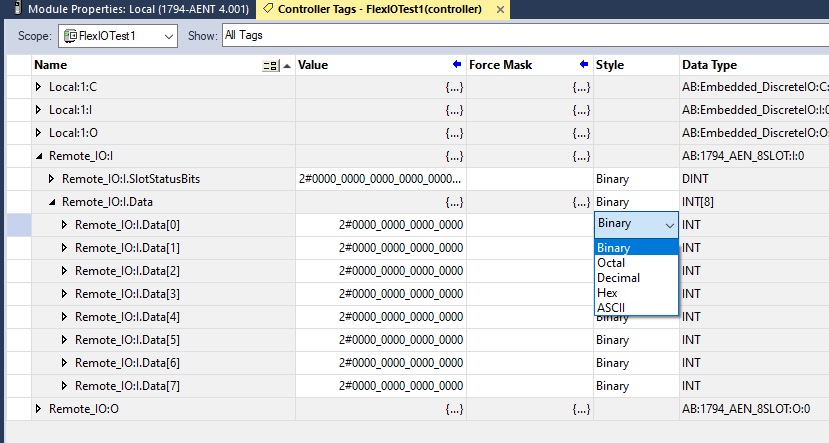Screen dimensions: 829x443
Task: Click Binary style cell of Data[7]
Action: (x=636, y=385)
